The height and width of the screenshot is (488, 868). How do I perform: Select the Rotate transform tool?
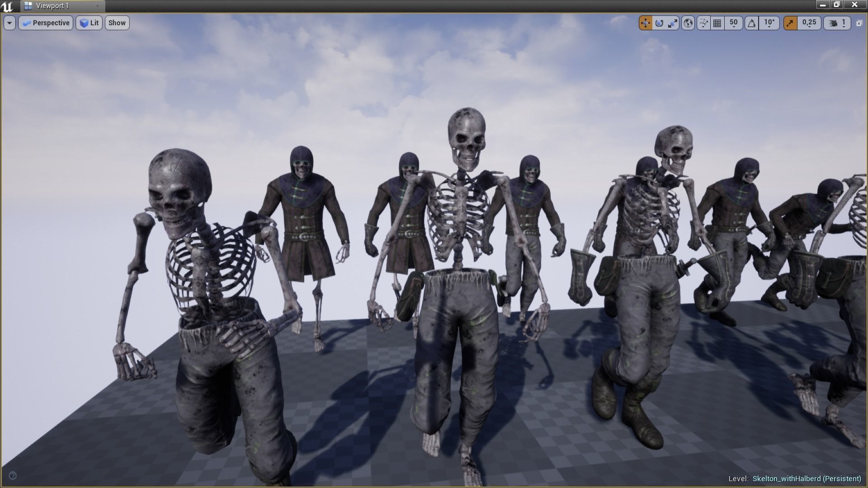tap(659, 23)
